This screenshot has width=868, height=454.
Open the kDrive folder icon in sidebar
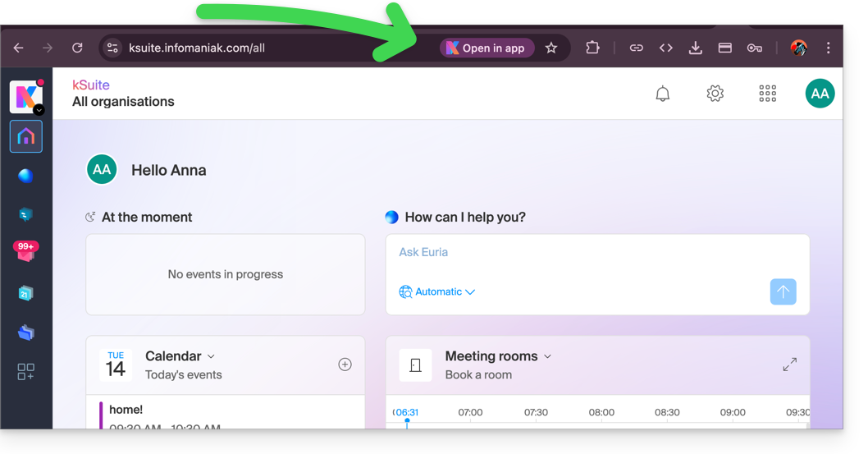point(25,332)
